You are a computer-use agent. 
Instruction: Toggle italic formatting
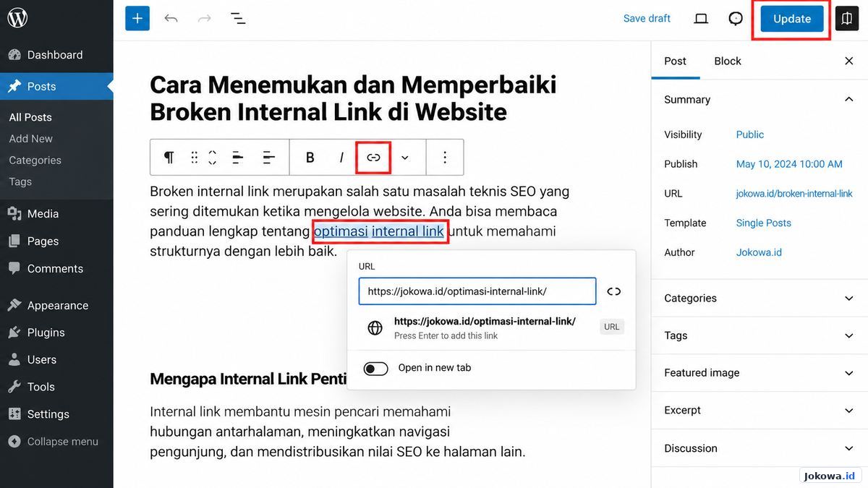pos(341,158)
